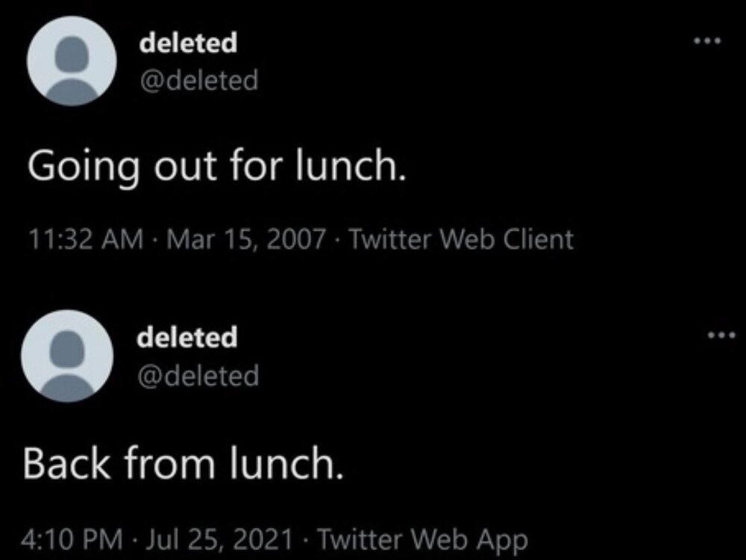The height and width of the screenshot is (560, 746).
Task: Click the "Twitter Web Client" source link
Action: click(x=460, y=238)
